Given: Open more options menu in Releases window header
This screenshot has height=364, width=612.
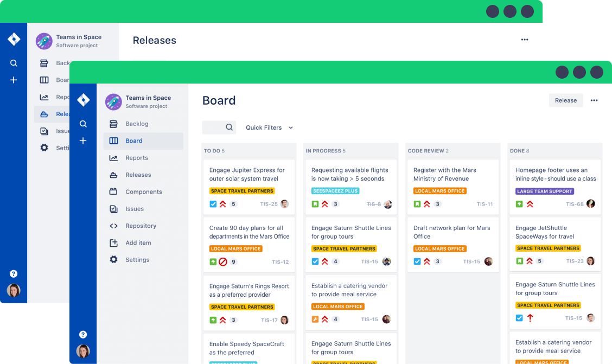Looking at the screenshot, I should [x=525, y=40].
